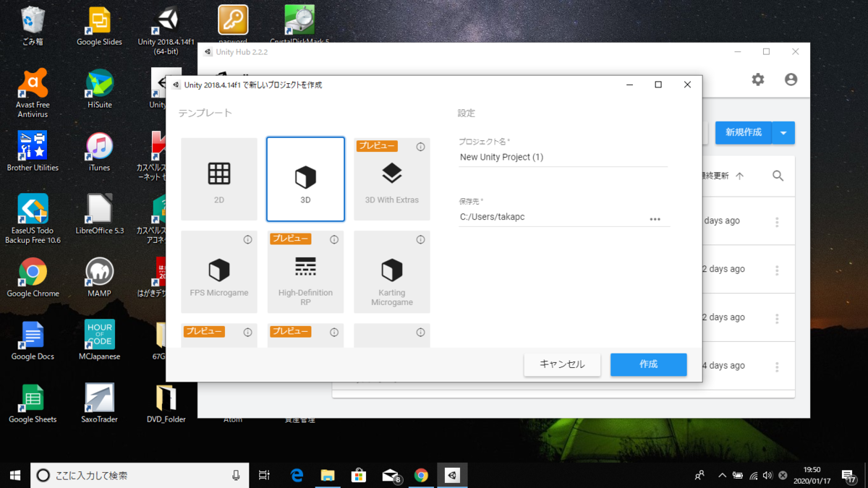
Task: Select the 2D template
Action: tap(219, 179)
